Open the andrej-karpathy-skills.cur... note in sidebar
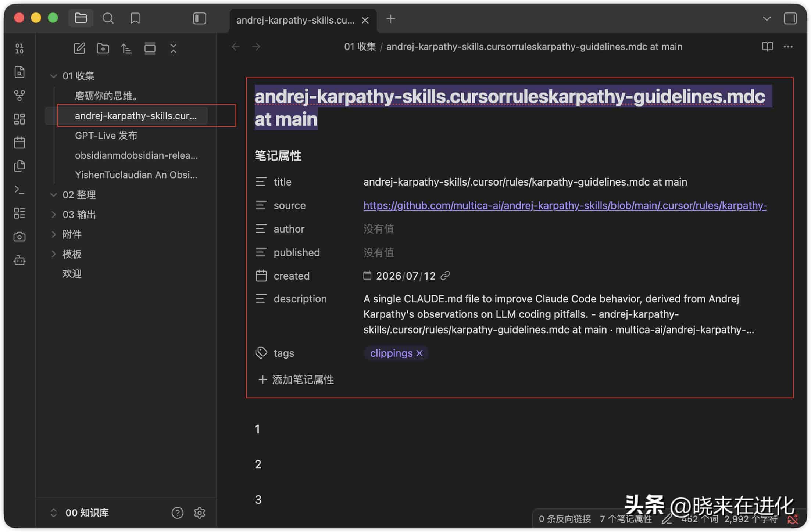 [136, 116]
